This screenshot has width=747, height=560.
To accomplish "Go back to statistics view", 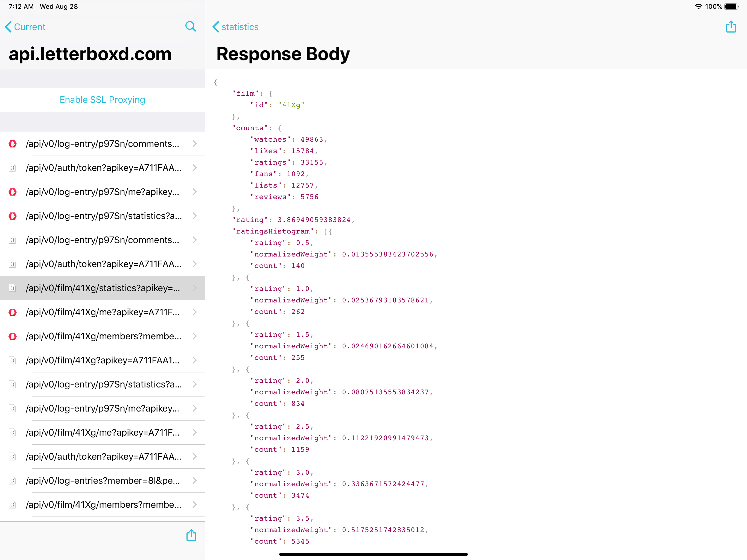I will [x=235, y=27].
